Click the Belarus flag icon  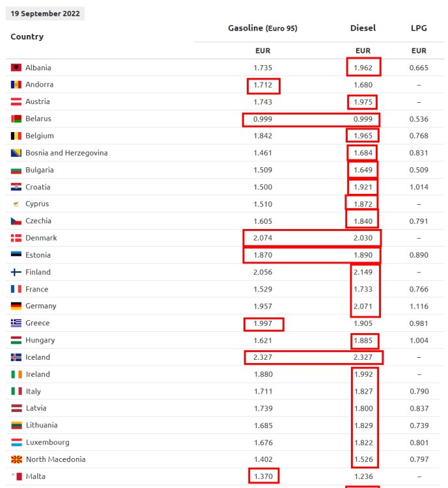point(16,119)
